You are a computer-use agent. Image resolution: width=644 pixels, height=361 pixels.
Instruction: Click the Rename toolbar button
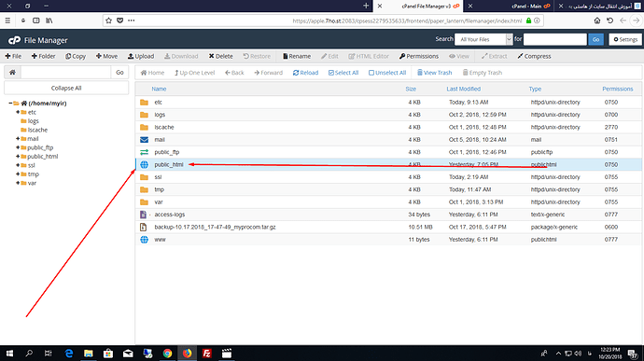(297, 56)
